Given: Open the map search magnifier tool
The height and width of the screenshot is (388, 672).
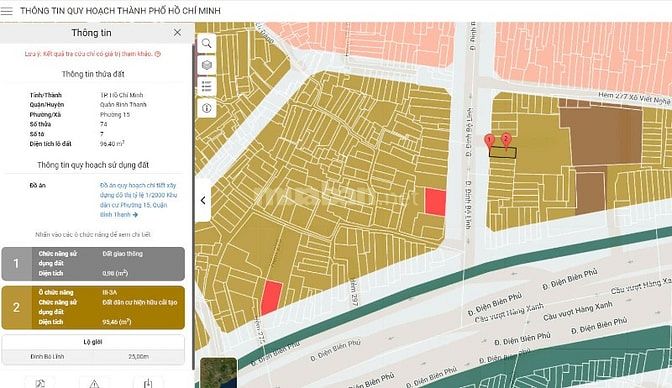Looking at the screenshot, I should pos(207,43).
